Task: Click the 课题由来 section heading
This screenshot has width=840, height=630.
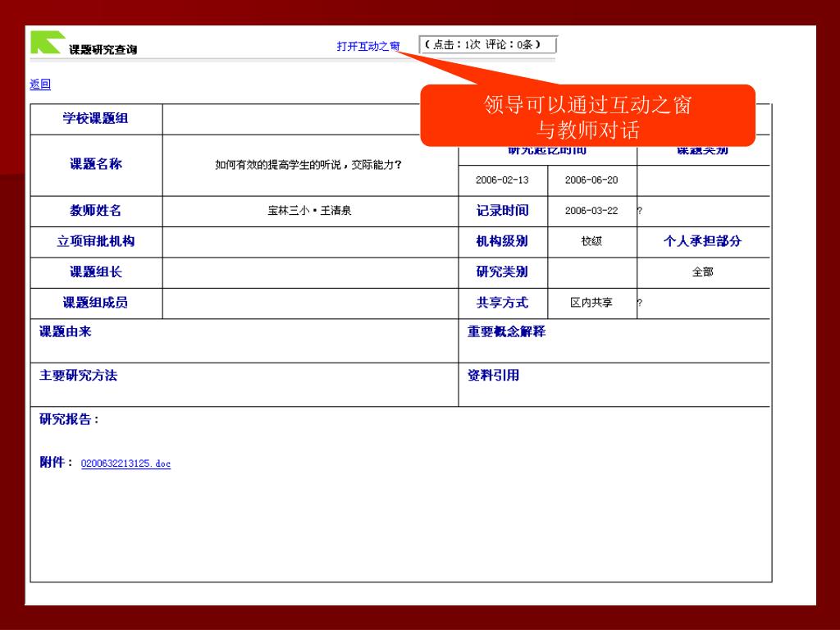Action: pos(66,331)
